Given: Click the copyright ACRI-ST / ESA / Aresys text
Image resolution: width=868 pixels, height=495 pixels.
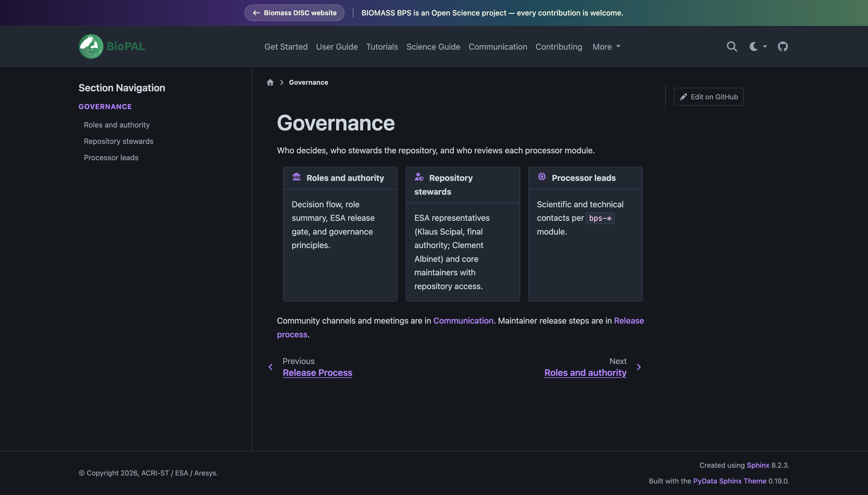Looking at the screenshot, I should pos(148,473).
